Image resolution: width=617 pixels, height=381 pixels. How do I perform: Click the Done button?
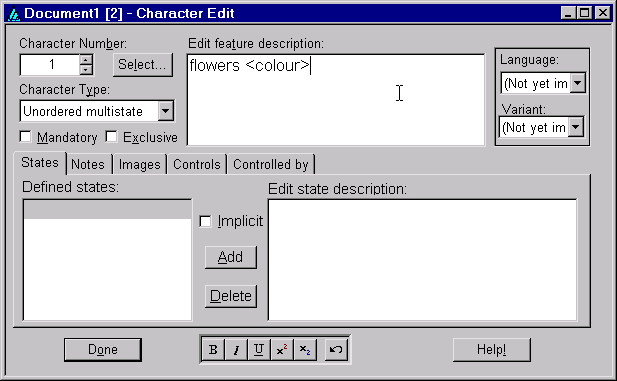click(x=103, y=350)
